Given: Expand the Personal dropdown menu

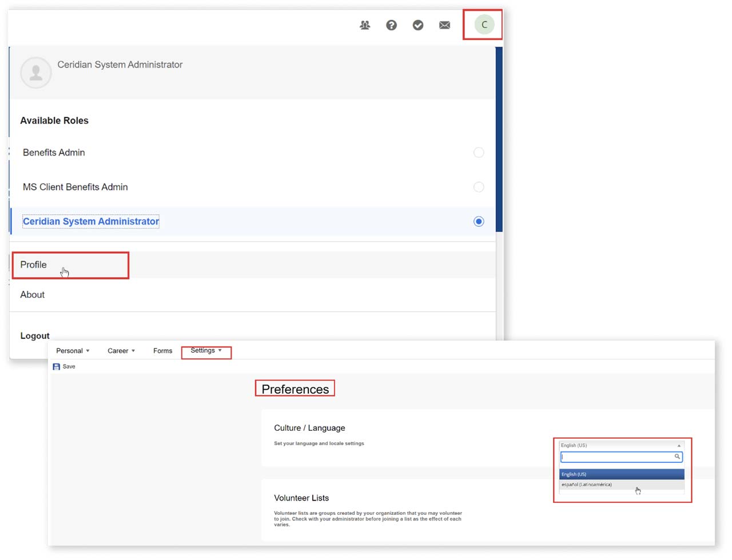Looking at the screenshot, I should coord(73,351).
